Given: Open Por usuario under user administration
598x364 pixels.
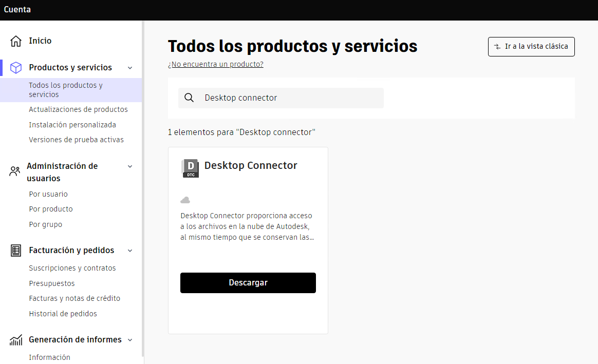Looking at the screenshot, I should click(48, 194).
